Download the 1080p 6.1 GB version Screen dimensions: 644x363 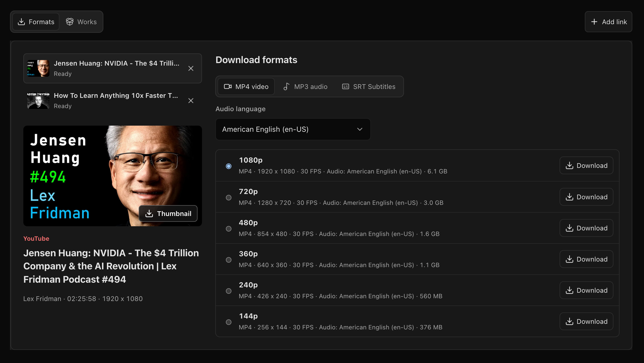click(x=586, y=166)
